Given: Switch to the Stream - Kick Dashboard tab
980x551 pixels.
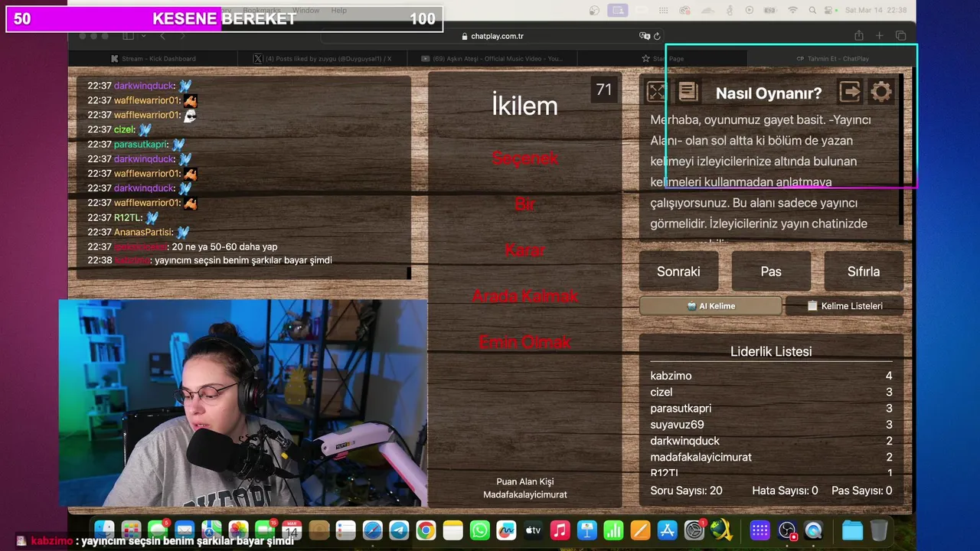Looking at the screenshot, I should click(x=153, y=58).
